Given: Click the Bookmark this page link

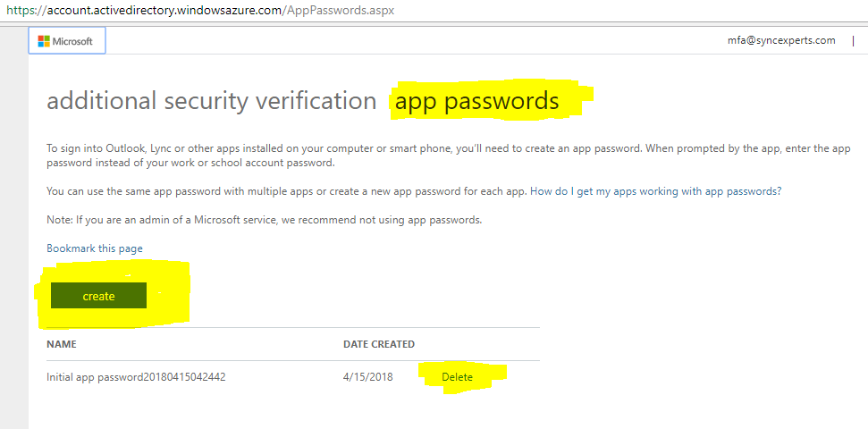Looking at the screenshot, I should click(x=95, y=248).
